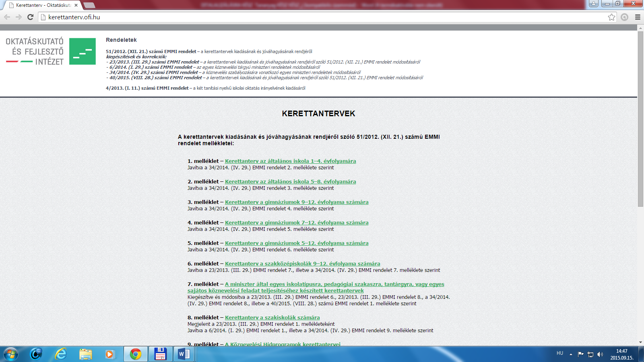This screenshot has height=362, width=644.
Task: Click the page scrollbar down arrow
Action: 640,343
